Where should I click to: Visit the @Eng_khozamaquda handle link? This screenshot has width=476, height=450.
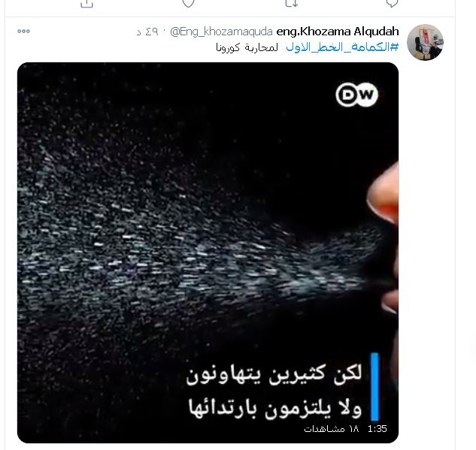click(x=221, y=32)
